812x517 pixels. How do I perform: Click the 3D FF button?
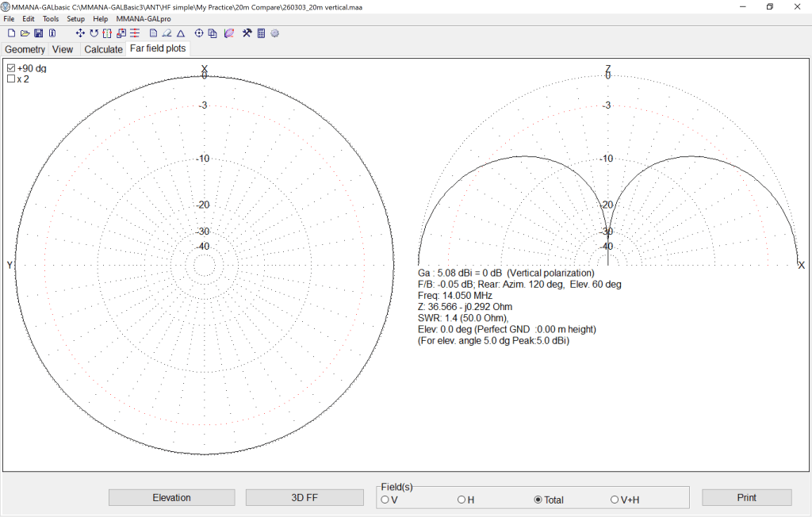306,498
